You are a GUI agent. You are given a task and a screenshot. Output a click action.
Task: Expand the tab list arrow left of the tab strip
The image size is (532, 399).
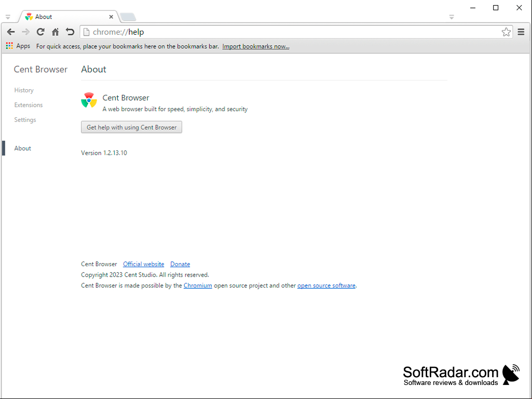[8, 17]
